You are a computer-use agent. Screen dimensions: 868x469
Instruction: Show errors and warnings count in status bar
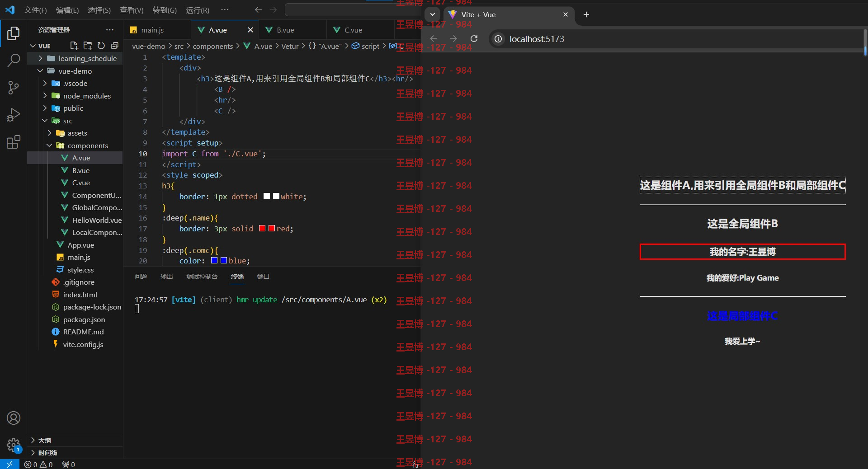tap(38, 464)
